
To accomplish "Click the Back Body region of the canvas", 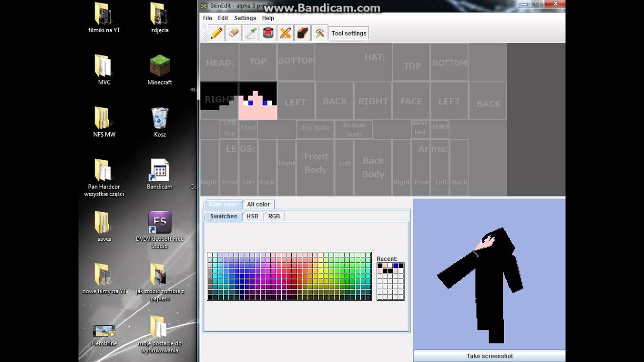I will 373,167.
